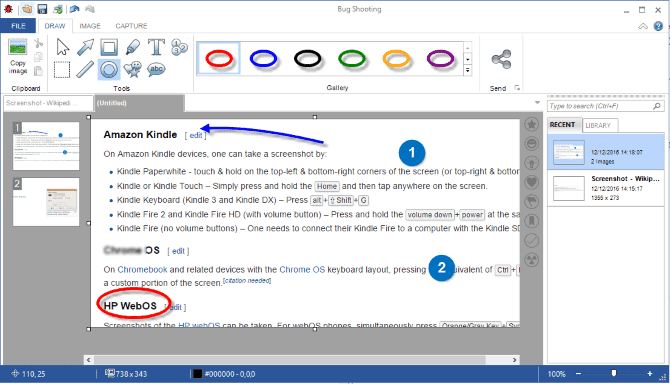The image size is (670, 384).
Task: Switch to the DRAW ribbon tab
Action: (55, 26)
